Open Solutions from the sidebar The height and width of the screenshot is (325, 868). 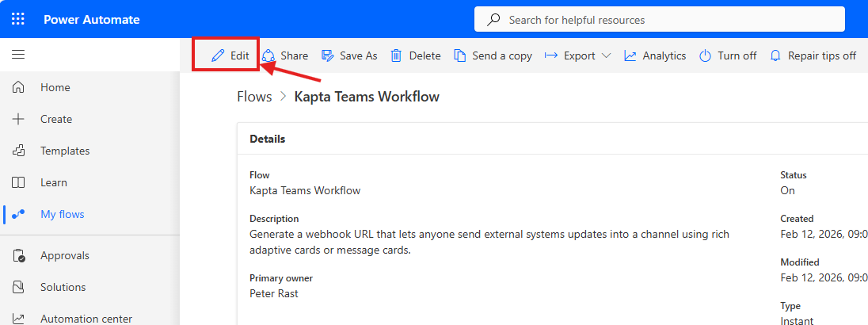coord(63,287)
